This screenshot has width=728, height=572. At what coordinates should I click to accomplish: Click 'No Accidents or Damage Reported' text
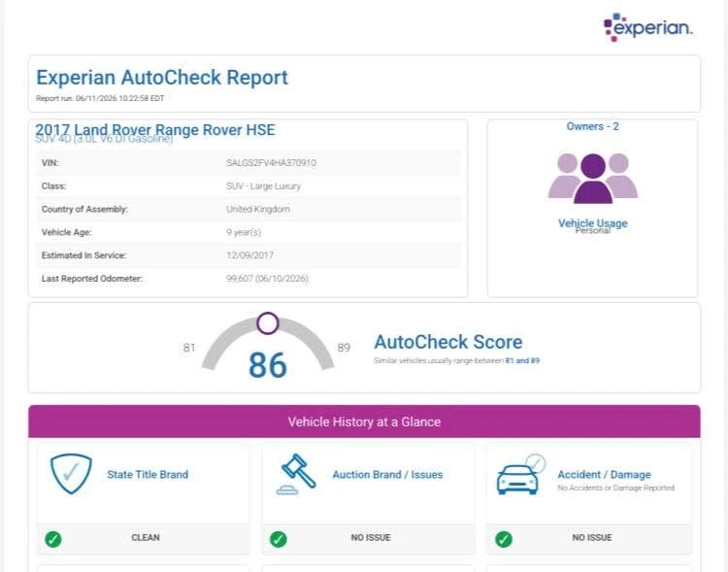coord(616,488)
